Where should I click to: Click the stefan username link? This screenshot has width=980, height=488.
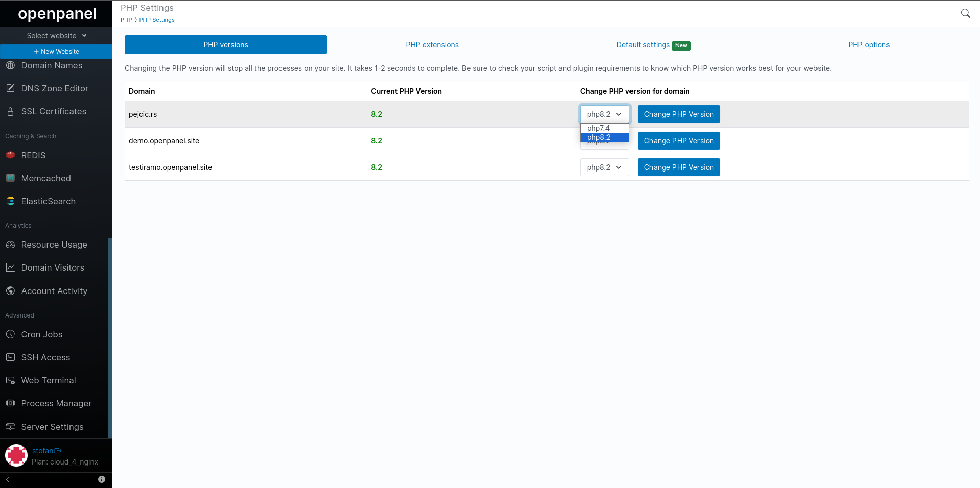tap(42, 451)
